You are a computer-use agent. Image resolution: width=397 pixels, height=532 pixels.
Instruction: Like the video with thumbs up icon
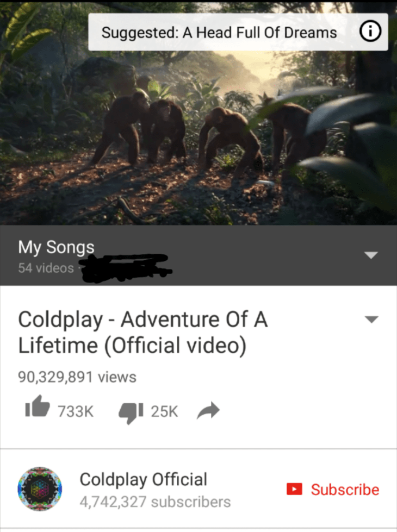(38, 406)
